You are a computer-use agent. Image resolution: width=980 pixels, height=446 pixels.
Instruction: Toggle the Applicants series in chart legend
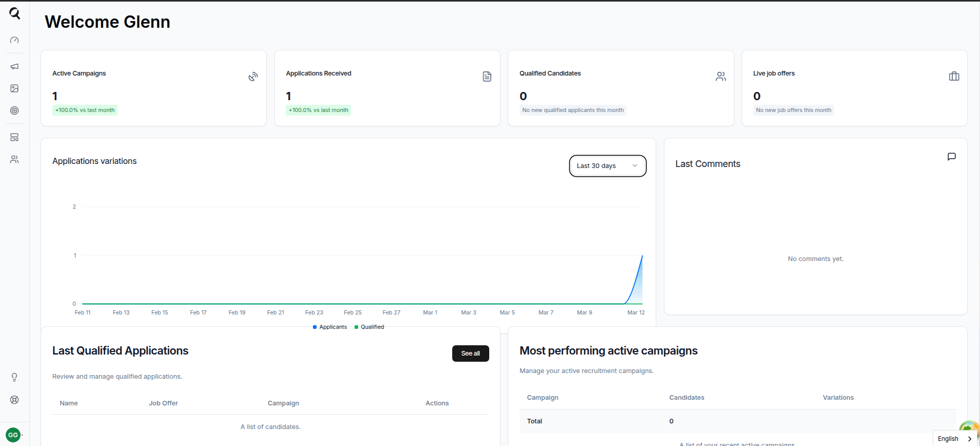pos(330,327)
